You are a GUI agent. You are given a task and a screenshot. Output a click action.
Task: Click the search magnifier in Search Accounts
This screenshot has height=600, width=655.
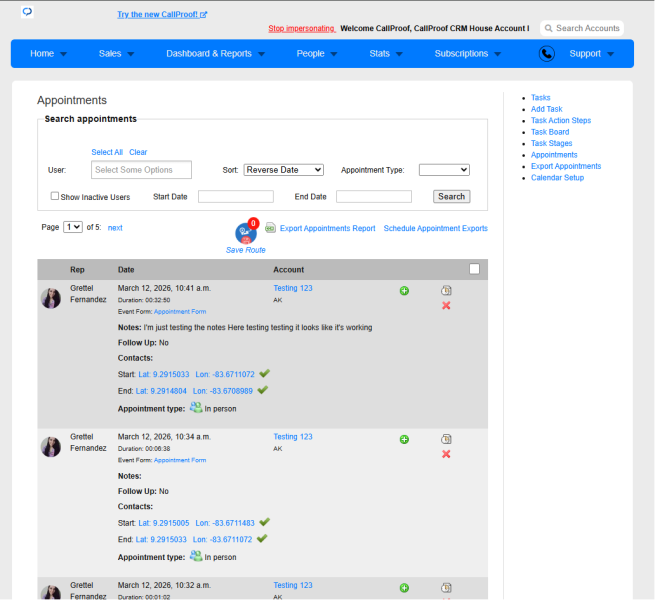(548, 28)
